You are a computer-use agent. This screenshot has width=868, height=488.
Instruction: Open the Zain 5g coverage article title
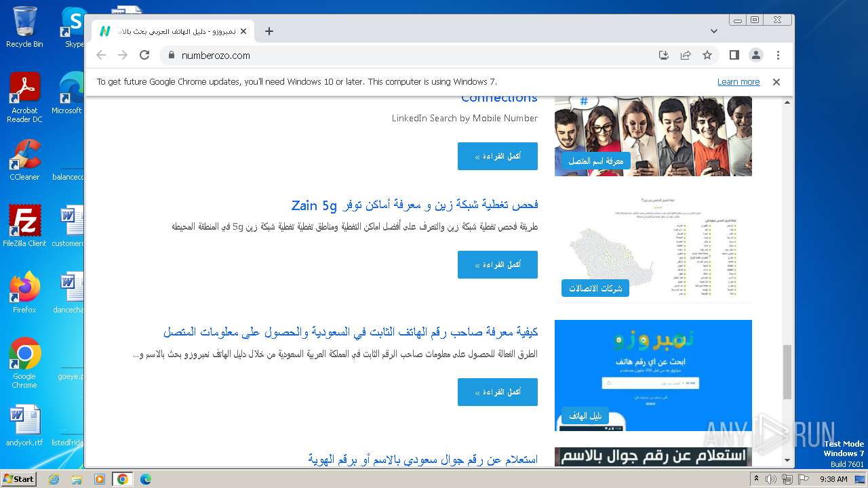(414, 205)
